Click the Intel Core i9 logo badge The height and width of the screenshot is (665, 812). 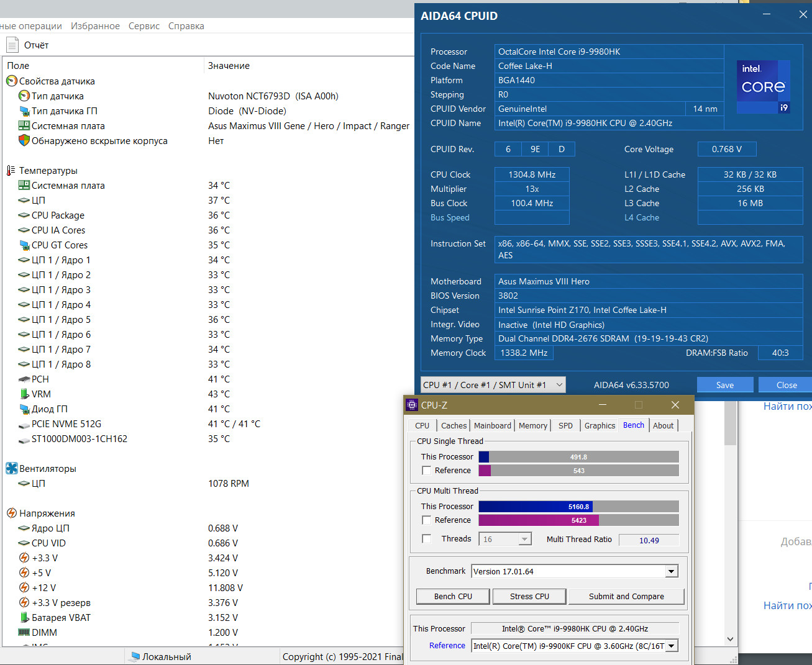(x=763, y=87)
